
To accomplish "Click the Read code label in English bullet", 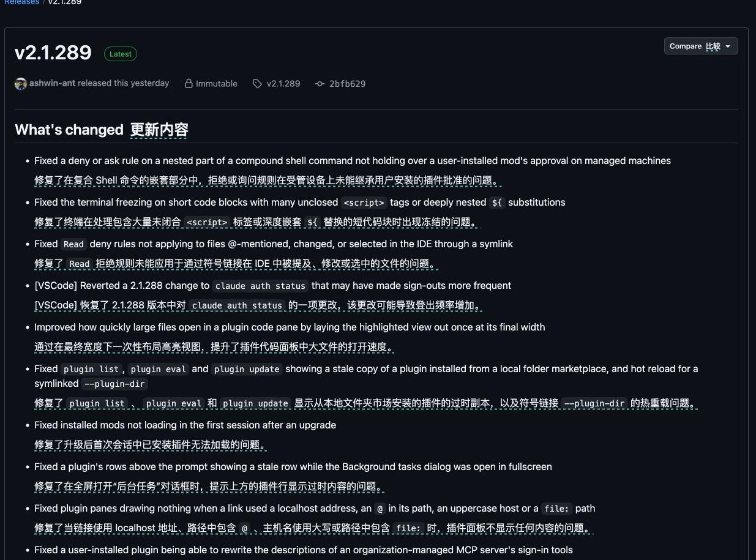I will click(73, 244).
